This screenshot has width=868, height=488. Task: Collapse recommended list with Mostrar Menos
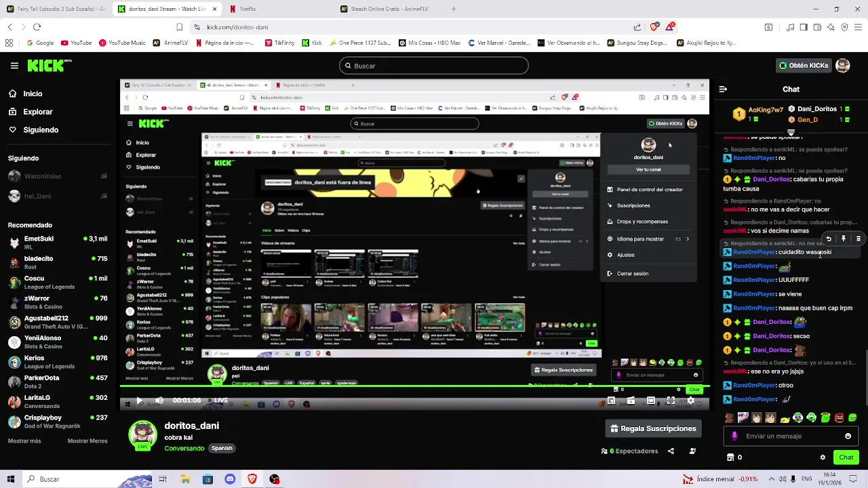[87, 441]
